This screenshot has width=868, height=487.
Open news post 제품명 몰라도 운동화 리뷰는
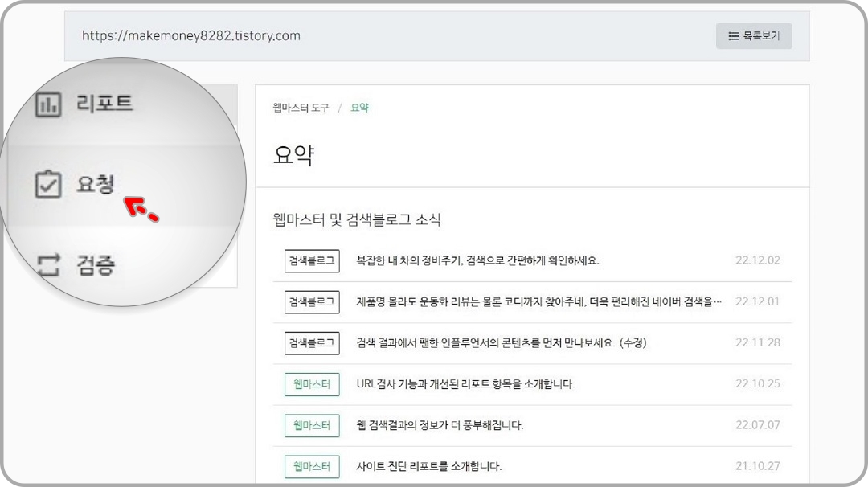click(x=539, y=301)
